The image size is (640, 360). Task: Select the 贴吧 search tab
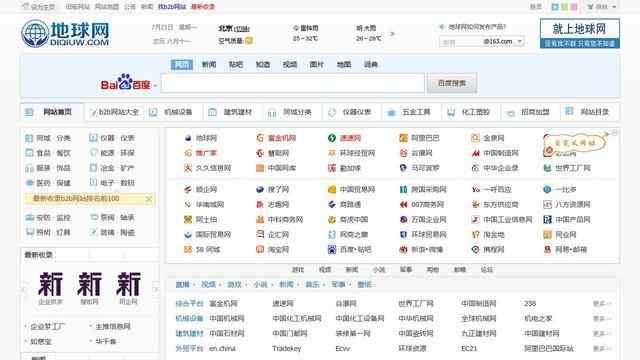(236, 64)
